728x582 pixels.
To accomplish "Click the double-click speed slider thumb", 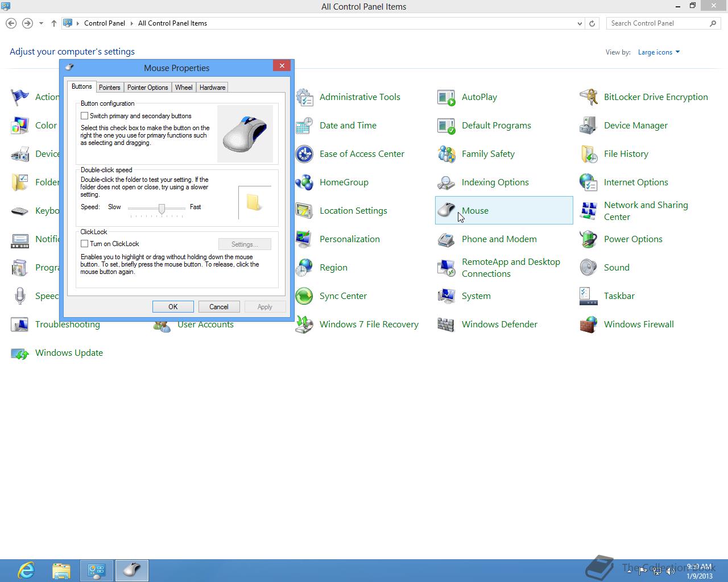I will pos(162,209).
